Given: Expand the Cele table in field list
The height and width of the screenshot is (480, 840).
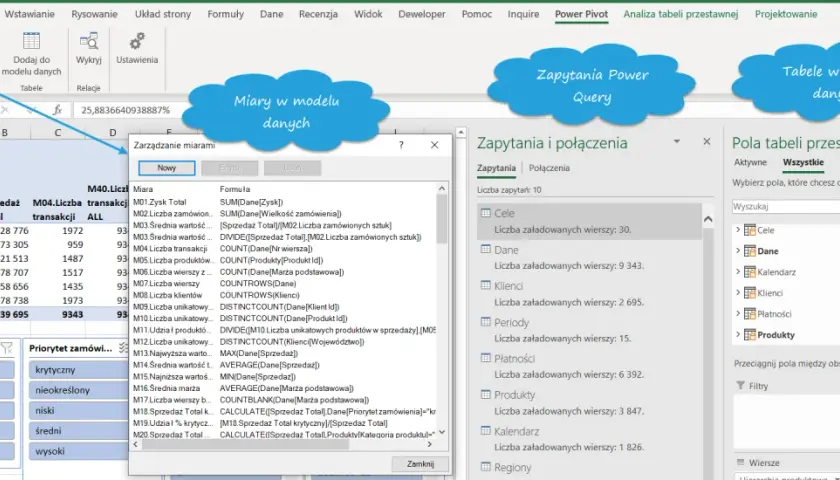Looking at the screenshot, I should (x=738, y=230).
